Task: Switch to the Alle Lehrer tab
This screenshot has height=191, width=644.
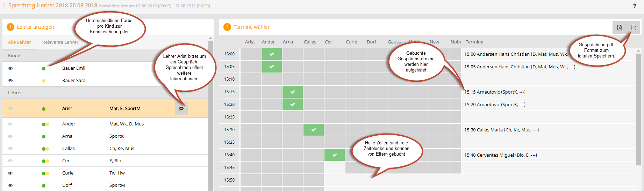Action: tap(20, 42)
